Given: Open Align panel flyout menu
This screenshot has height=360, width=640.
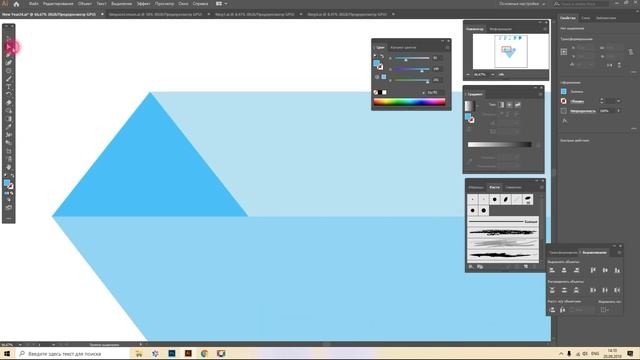Looking at the screenshot, I should pyautogui.click(x=619, y=253).
